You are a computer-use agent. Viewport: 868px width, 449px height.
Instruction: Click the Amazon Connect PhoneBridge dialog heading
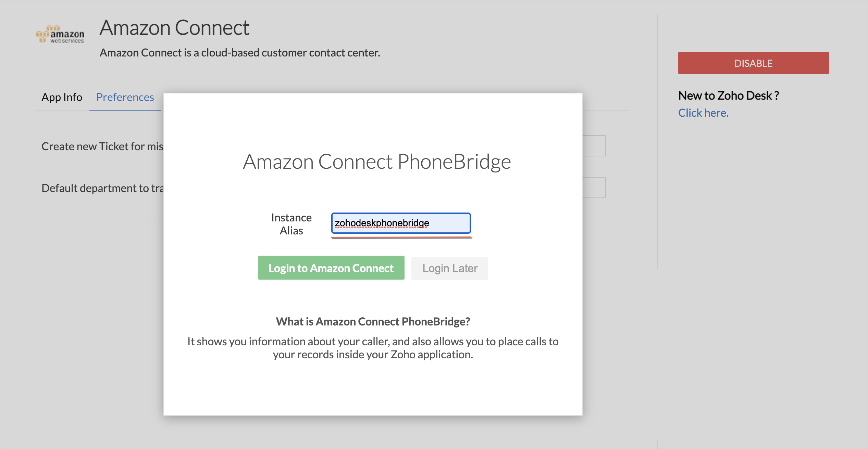point(377,162)
